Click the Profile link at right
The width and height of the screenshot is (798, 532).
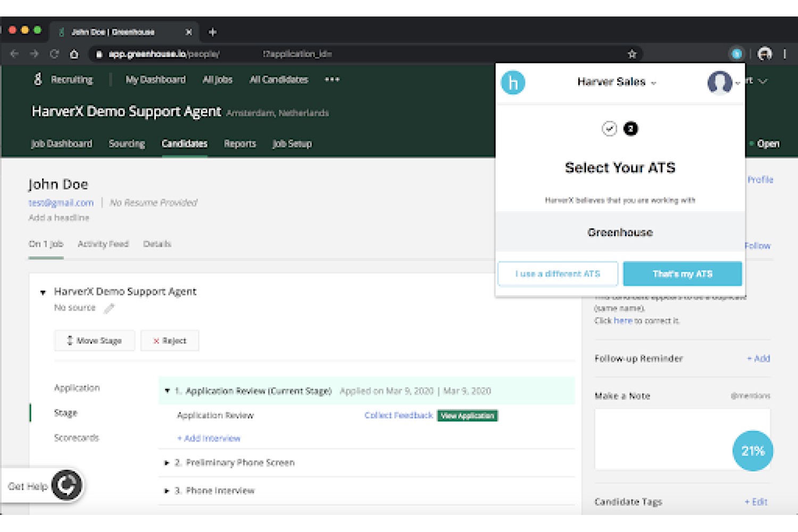click(x=760, y=180)
